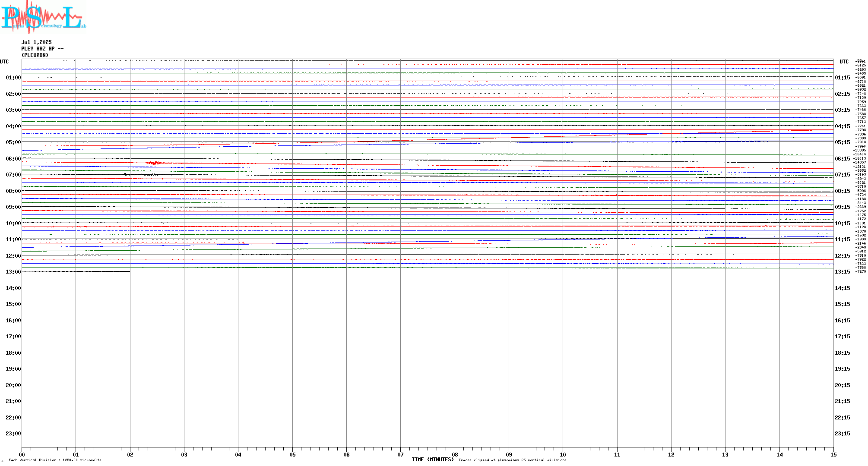Click minute tick label 09
The height and width of the screenshot is (466, 868).
(509, 454)
